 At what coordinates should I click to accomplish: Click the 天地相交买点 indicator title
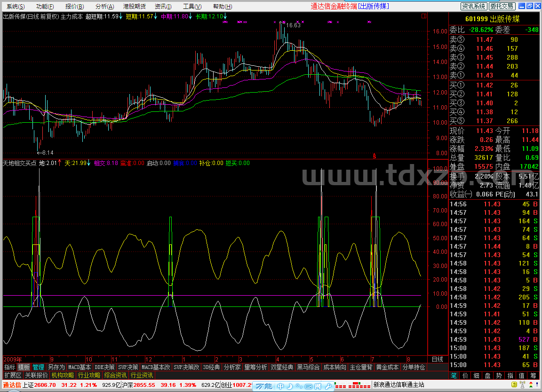[19, 163]
